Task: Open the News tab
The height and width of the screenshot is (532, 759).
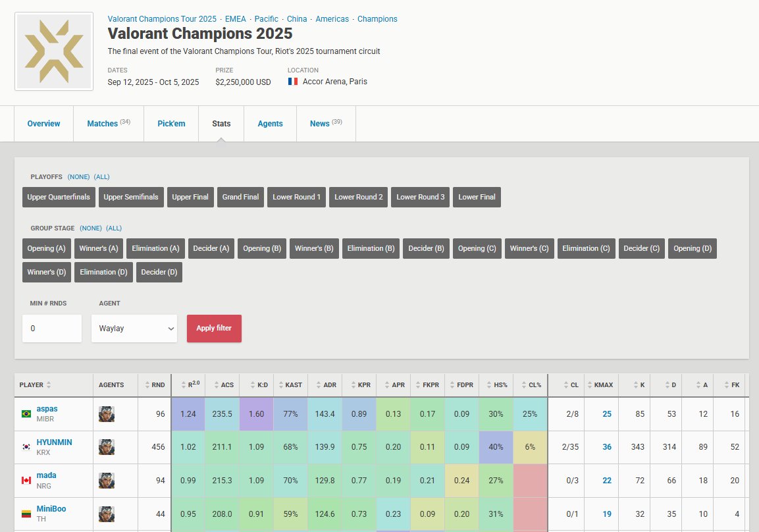Action: [326, 123]
